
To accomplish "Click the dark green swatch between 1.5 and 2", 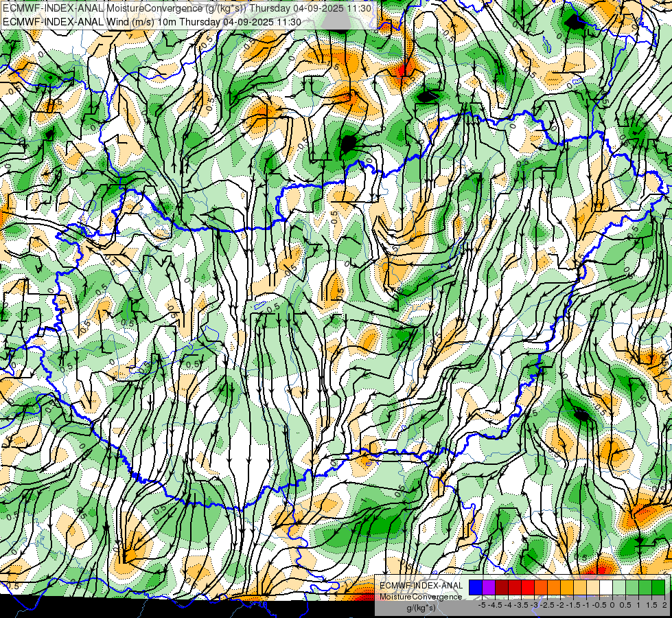I will [x=658, y=588].
